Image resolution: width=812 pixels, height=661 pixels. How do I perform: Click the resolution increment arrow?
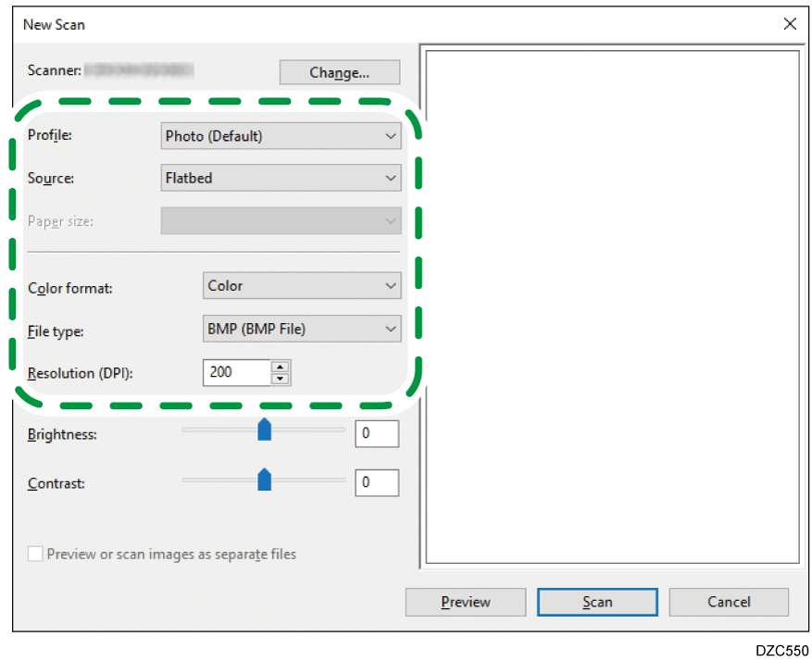point(280,368)
